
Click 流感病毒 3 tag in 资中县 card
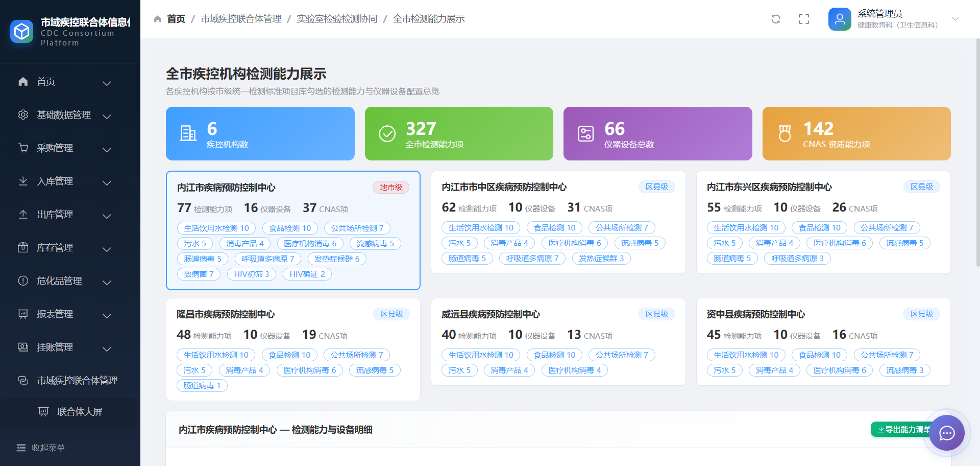pos(905,370)
